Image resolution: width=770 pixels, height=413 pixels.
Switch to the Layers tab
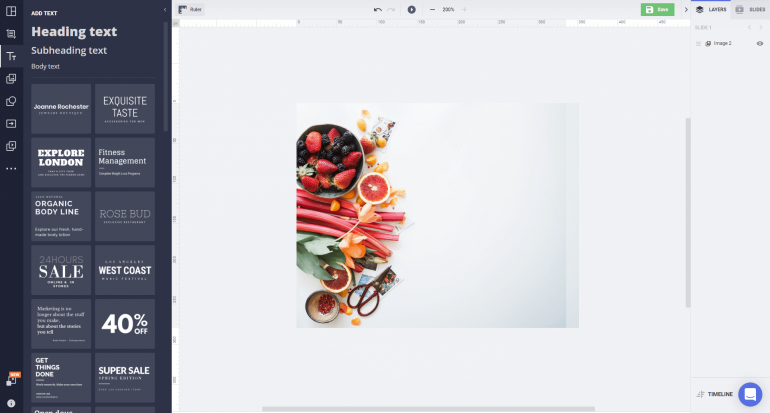point(712,9)
